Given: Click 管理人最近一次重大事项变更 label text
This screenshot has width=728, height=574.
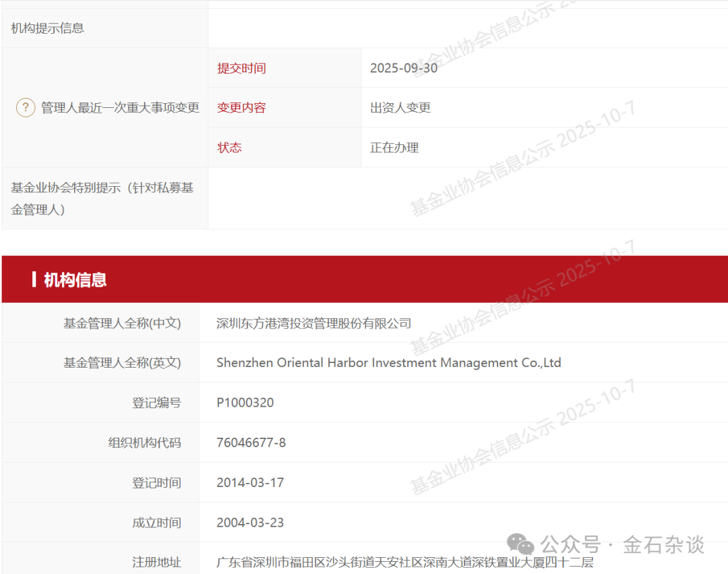Looking at the screenshot, I should (x=120, y=108).
